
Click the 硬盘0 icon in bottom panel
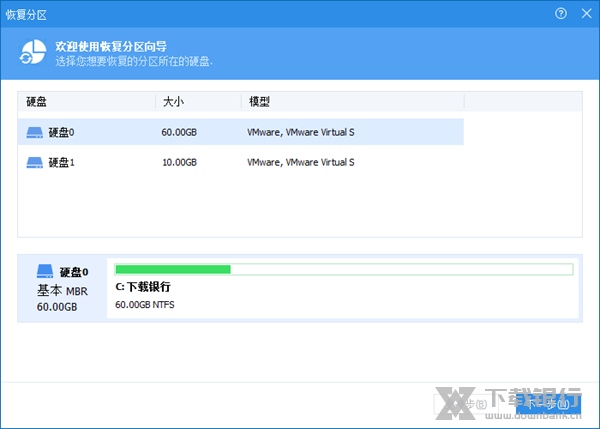click(x=47, y=271)
